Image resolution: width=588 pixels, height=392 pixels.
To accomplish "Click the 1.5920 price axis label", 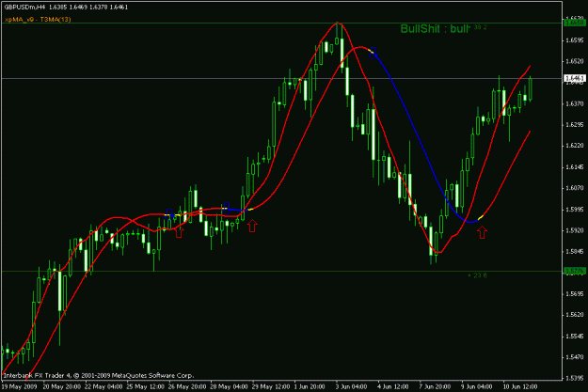I will (x=575, y=230).
